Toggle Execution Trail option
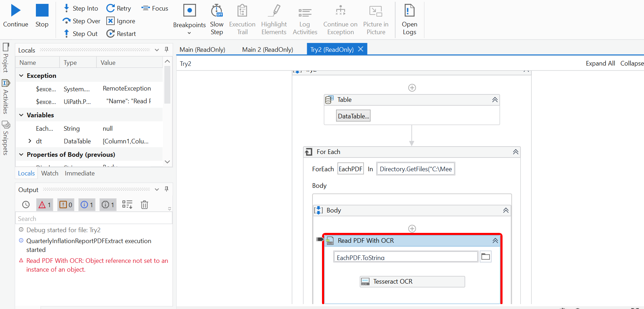This screenshot has height=309, width=644. (x=242, y=19)
